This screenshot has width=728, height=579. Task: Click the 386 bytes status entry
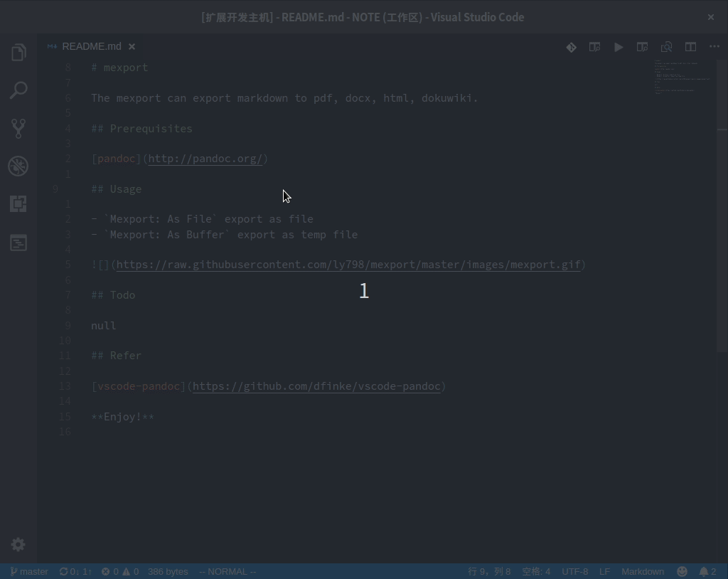tap(168, 572)
